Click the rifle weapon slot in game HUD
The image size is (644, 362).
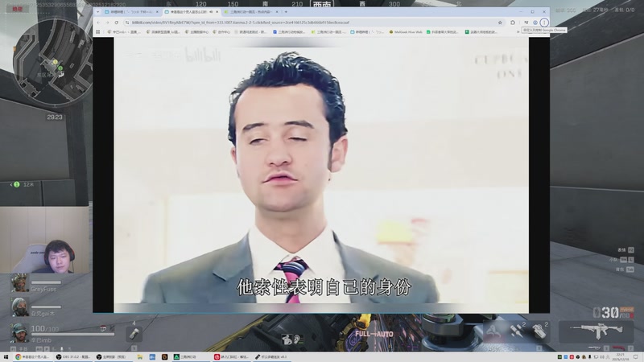point(597,331)
